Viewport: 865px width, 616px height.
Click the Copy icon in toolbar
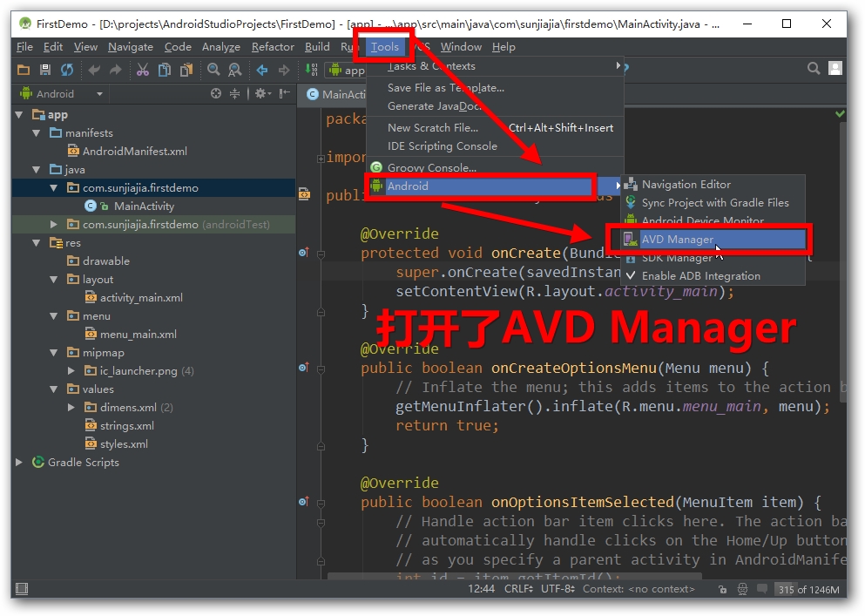click(x=165, y=70)
